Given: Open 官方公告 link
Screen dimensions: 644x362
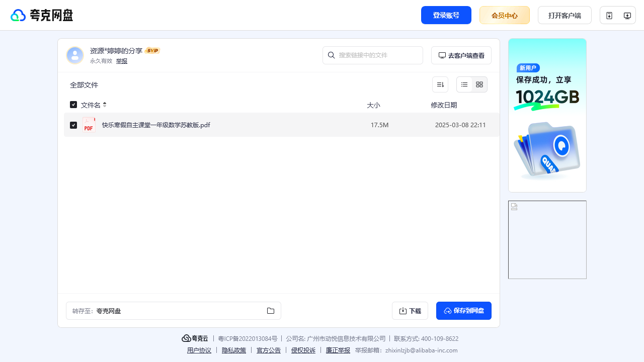Looking at the screenshot, I should (x=269, y=350).
